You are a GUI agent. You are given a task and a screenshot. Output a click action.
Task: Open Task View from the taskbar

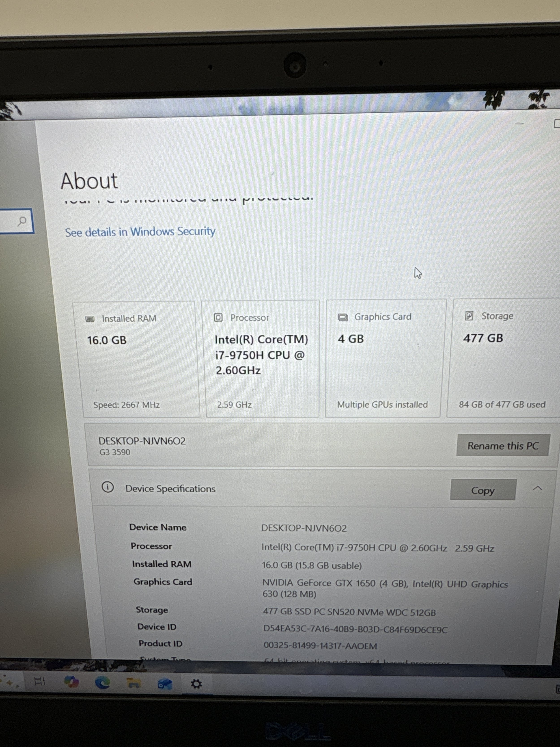[39, 682]
